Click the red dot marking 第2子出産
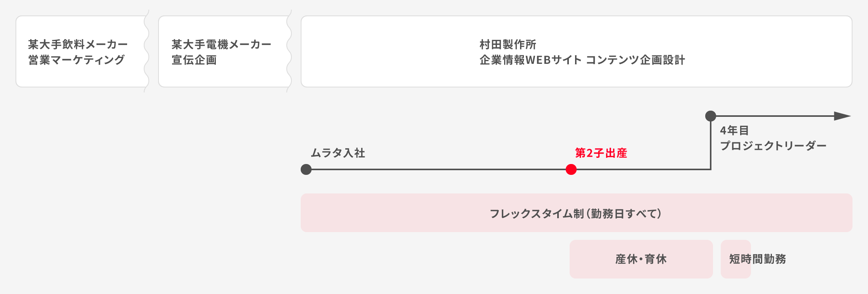Screen dimensions: 868x294 (x=571, y=169)
